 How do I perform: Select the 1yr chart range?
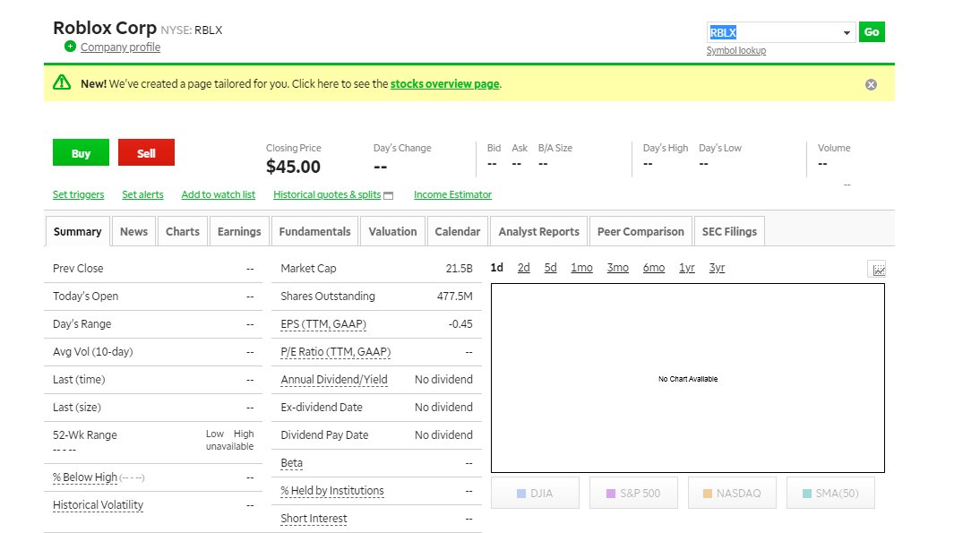coord(687,268)
